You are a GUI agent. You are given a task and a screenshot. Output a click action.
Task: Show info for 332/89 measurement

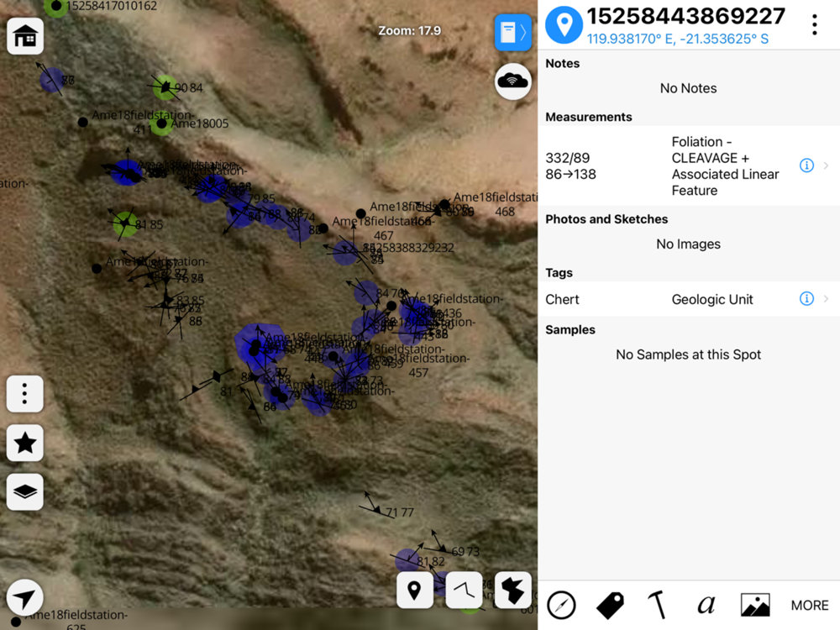pos(806,165)
